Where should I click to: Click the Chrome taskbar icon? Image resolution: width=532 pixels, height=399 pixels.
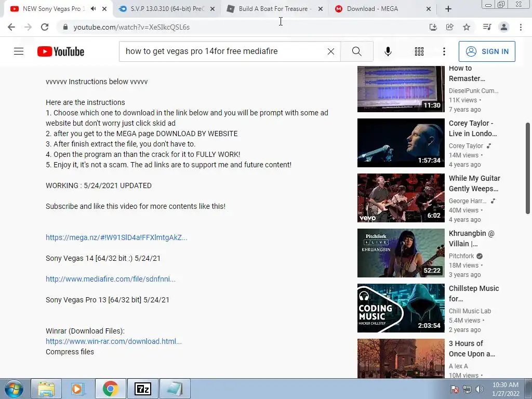[x=110, y=389]
